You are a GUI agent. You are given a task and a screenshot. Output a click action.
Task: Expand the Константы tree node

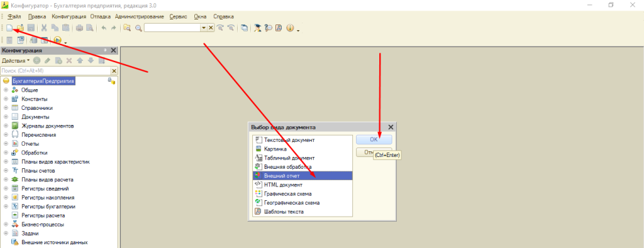click(x=6, y=99)
